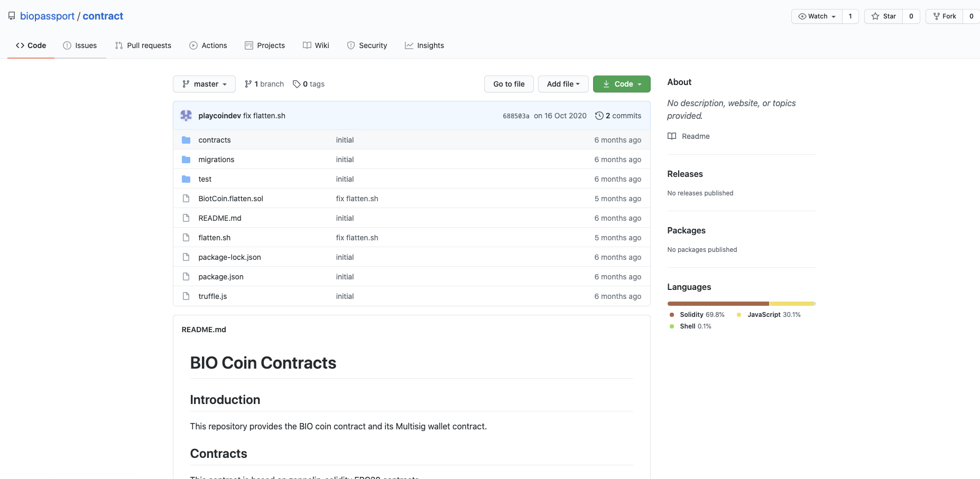Screen dimensions: 980x479
Task: Open the playcoindev author link
Action: pos(220,116)
